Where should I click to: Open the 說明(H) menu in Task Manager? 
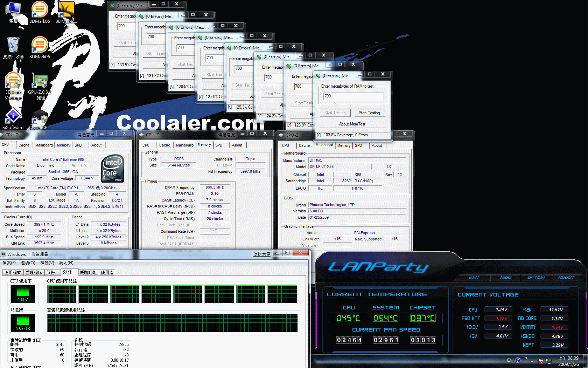[66, 263]
